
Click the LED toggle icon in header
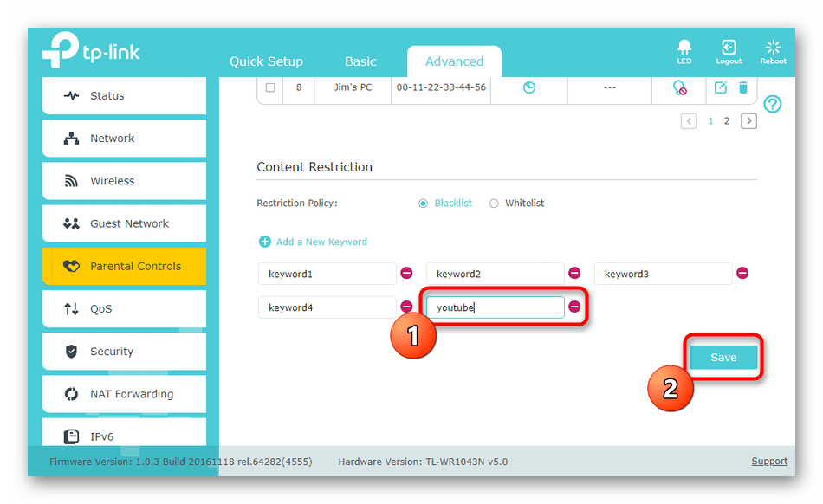tap(684, 48)
